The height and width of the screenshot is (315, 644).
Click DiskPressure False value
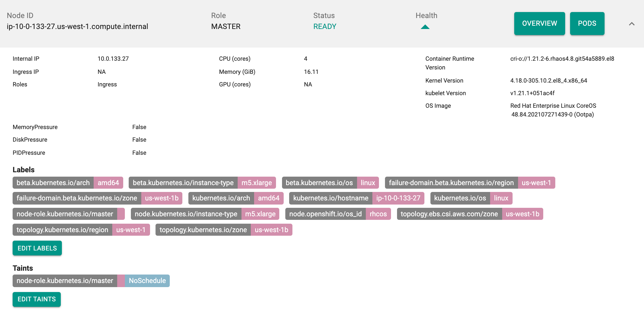pos(139,140)
